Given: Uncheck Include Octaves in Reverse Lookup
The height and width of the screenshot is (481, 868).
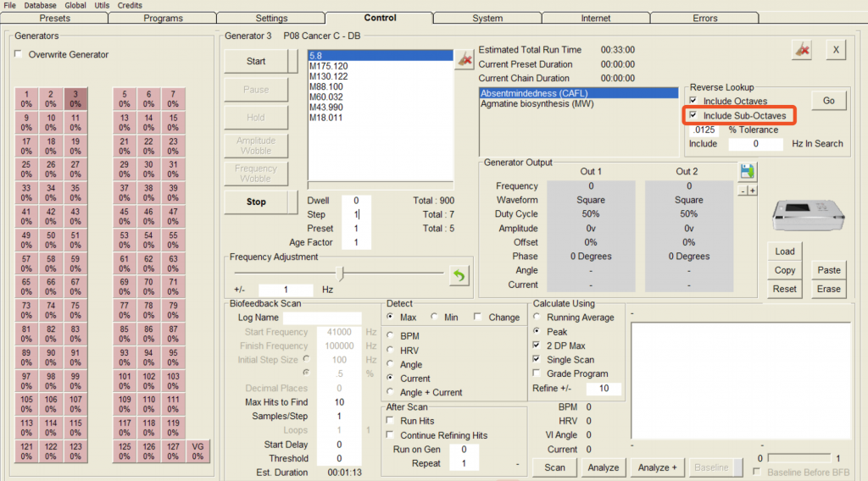Looking at the screenshot, I should click(693, 102).
